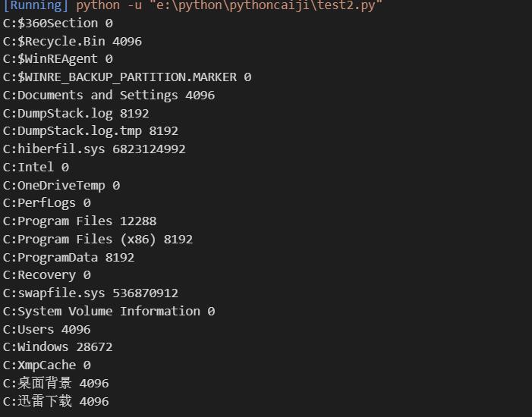Click the $WINRE_BACKUP_PARTITION.MARKER line
Image resolution: width=532 pixels, height=417 pixels.
click(x=127, y=77)
